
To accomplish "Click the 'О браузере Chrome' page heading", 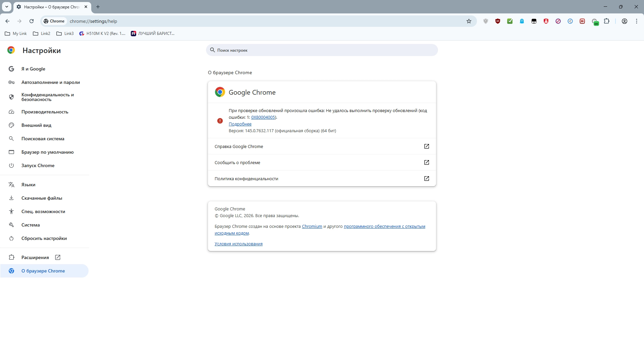I will point(230,72).
